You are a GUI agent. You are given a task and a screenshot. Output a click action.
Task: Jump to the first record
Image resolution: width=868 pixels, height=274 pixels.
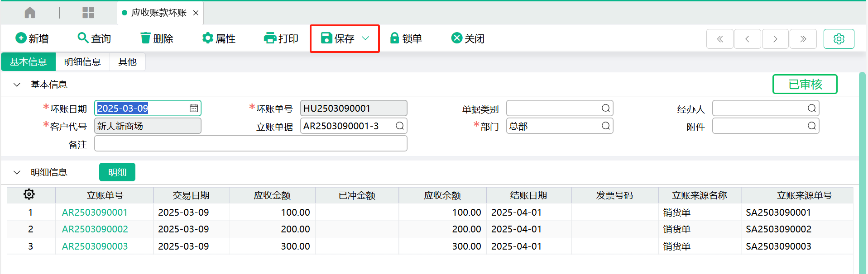coord(720,39)
